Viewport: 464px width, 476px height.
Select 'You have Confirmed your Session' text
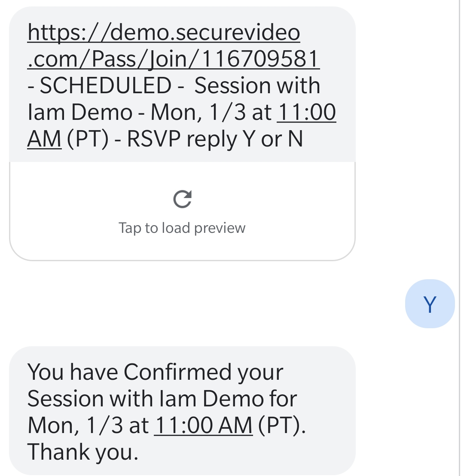[155, 372]
